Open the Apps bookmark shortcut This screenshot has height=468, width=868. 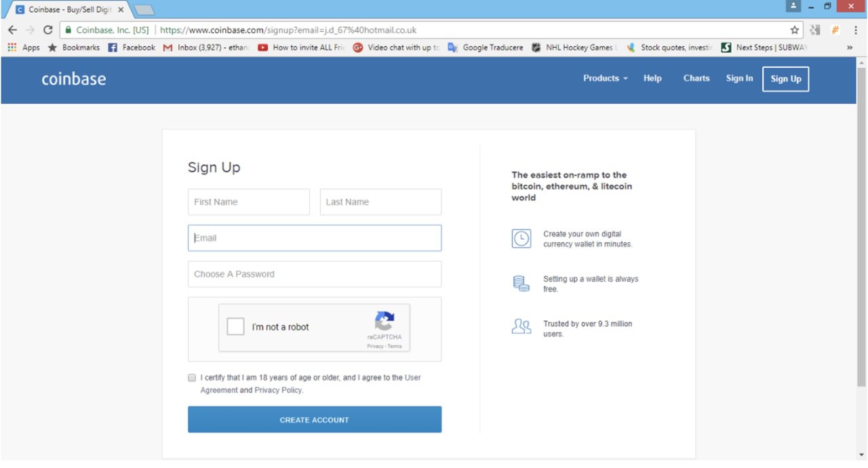(24, 47)
